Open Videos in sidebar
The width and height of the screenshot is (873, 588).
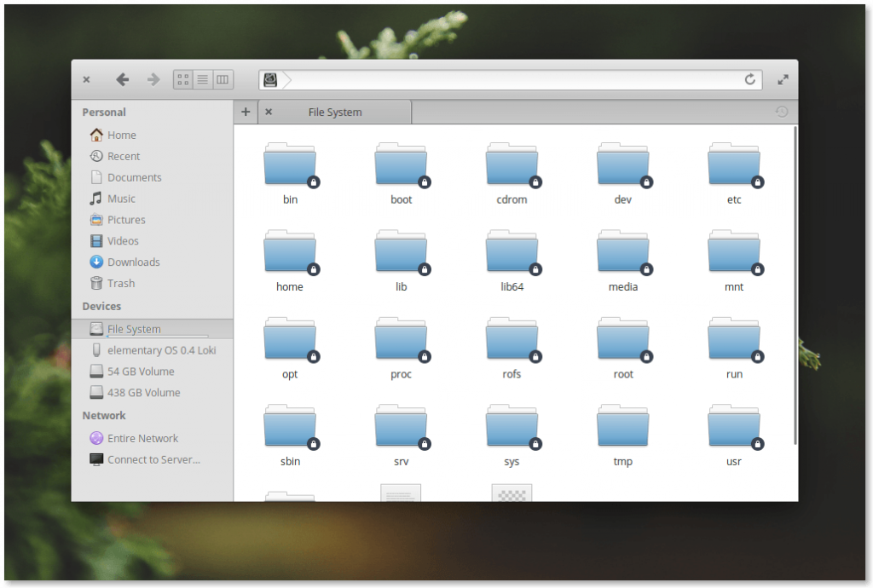point(152,241)
